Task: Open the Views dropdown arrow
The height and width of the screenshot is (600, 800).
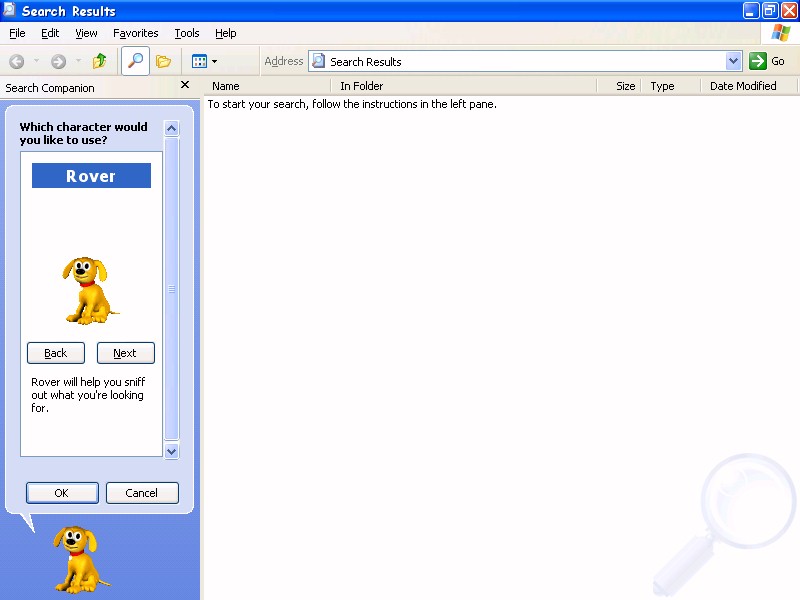Action: click(214, 62)
